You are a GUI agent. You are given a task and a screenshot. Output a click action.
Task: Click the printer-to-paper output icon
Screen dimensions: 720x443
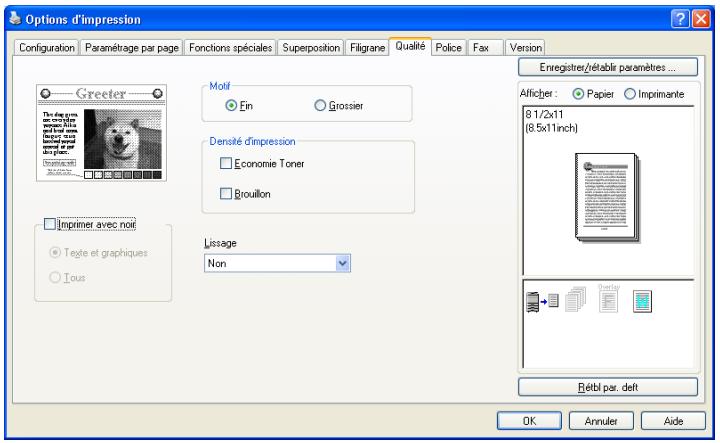click(x=542, y=302)
